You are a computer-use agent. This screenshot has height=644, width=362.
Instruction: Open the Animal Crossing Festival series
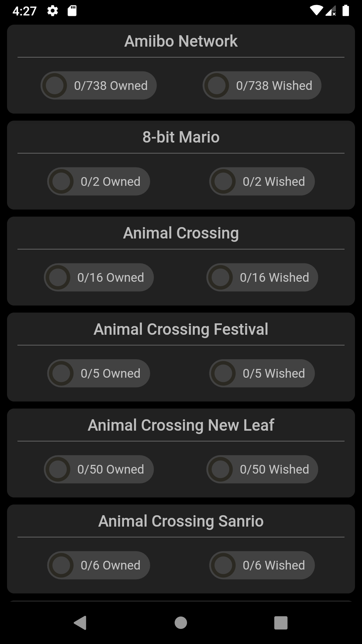pos(181,329)
